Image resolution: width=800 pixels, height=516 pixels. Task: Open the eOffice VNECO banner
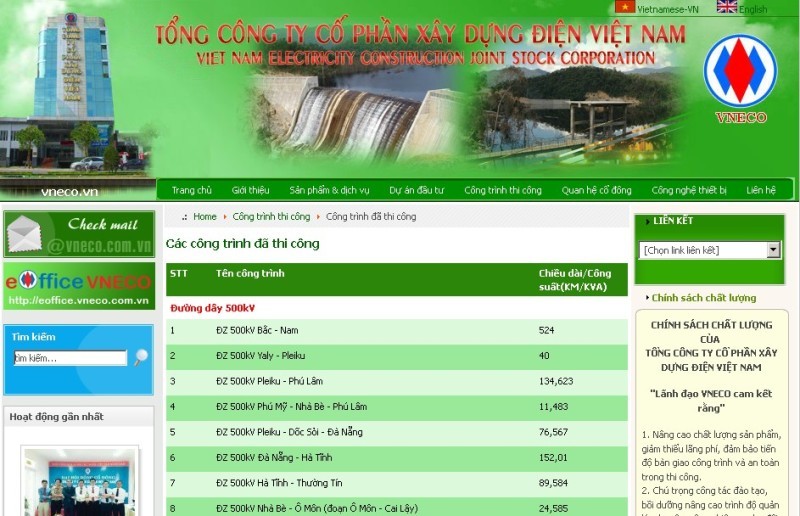pyautogui.click(x=79, y=286)
